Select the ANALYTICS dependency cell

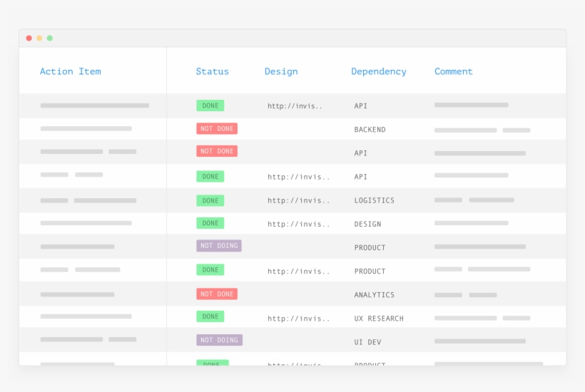(x=374, y=294)
